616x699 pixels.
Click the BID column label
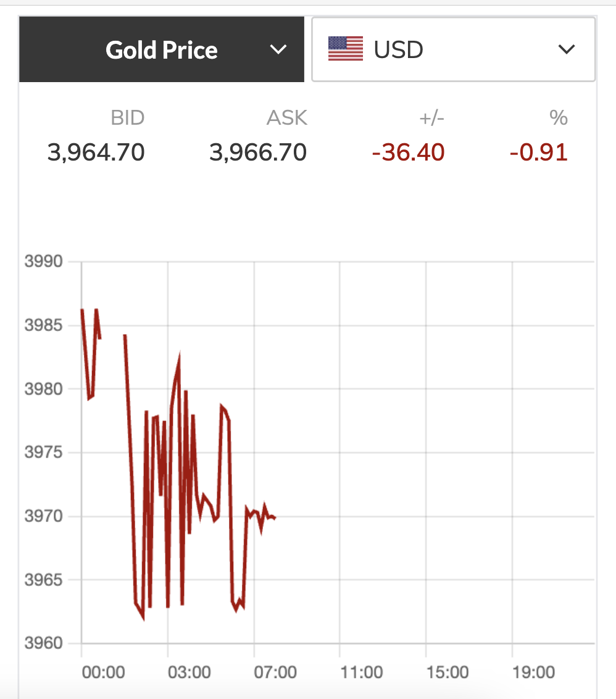tap(128, 117)
